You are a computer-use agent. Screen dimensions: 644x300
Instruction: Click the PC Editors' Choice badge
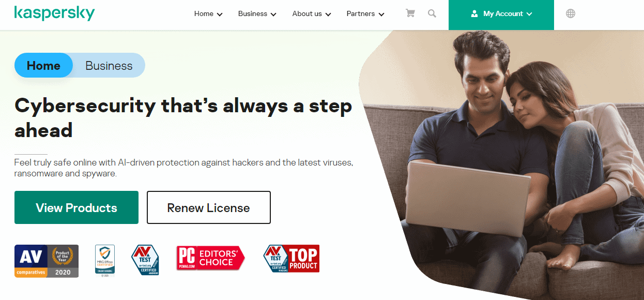(x=210, y=258)
